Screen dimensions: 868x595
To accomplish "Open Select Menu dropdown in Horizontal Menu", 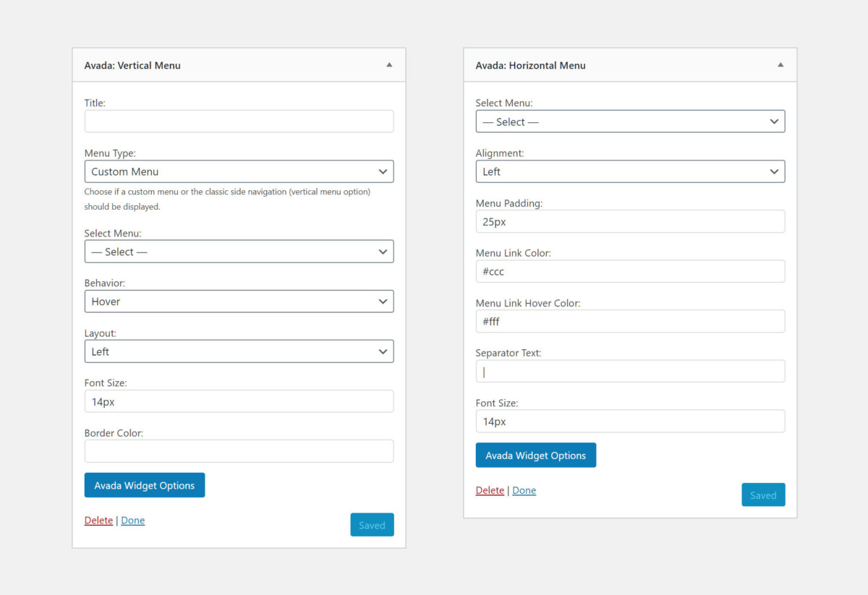I will point(630,121).
